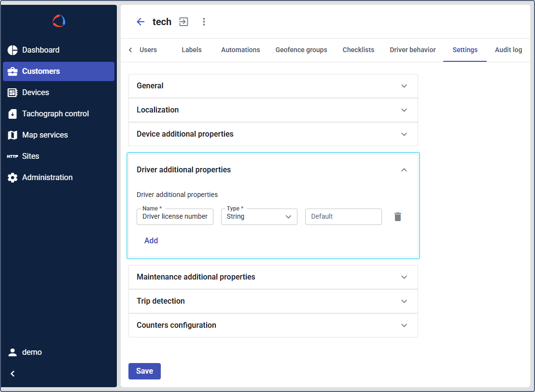Viewport: 535px width, 392px height.
Task: Open the three-dot more options menu
Action: coord(204,22)
